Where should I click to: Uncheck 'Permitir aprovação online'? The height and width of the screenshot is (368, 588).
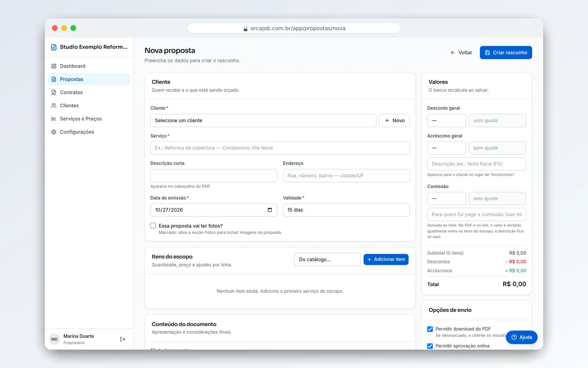(x=430, y=346)
